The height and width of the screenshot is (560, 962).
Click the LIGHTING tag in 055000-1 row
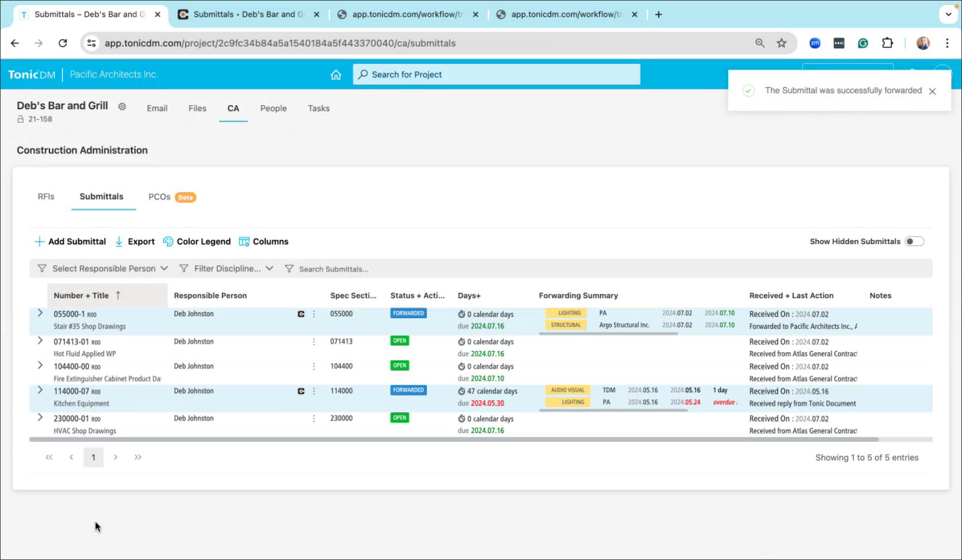565,313
